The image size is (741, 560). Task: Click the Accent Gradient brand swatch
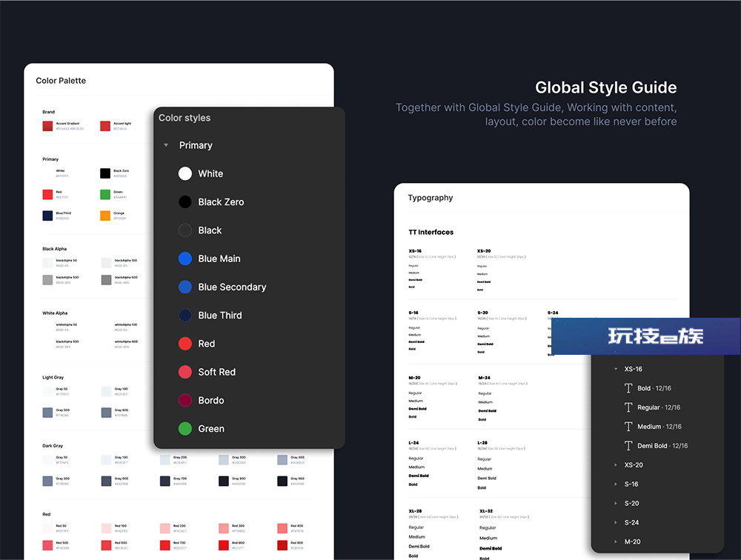[47, 126]
